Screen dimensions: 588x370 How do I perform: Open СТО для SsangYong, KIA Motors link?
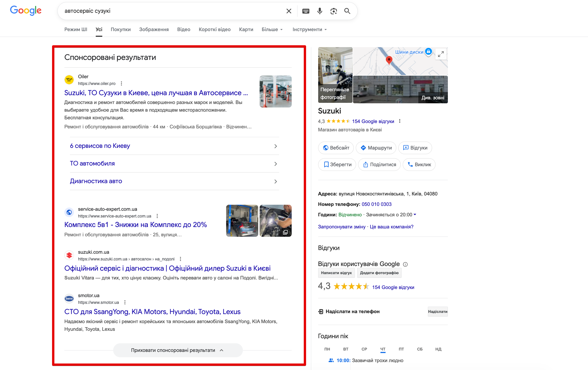(x=152, y=312)
